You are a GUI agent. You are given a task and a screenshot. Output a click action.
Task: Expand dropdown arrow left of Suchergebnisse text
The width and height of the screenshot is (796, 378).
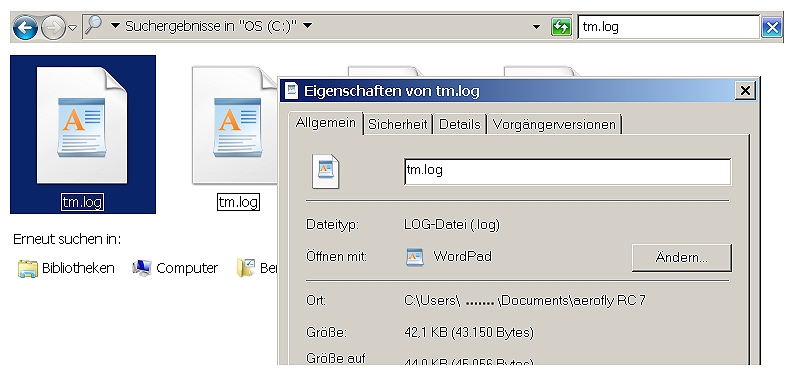[x=115, y=26]
